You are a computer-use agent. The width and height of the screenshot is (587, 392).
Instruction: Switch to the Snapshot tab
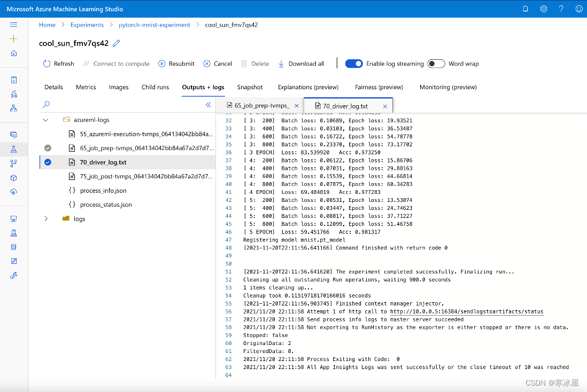pos(250,87)
